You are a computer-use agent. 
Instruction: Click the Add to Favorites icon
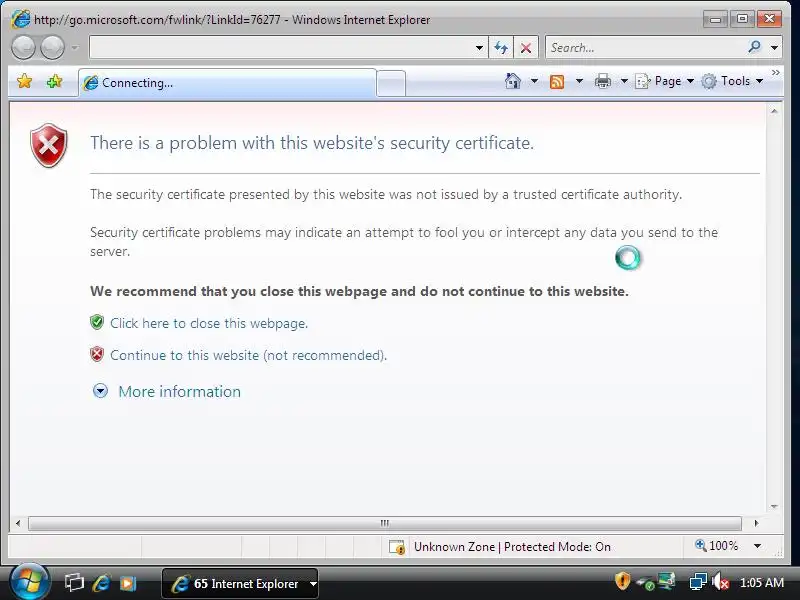(x=54, y=81)
